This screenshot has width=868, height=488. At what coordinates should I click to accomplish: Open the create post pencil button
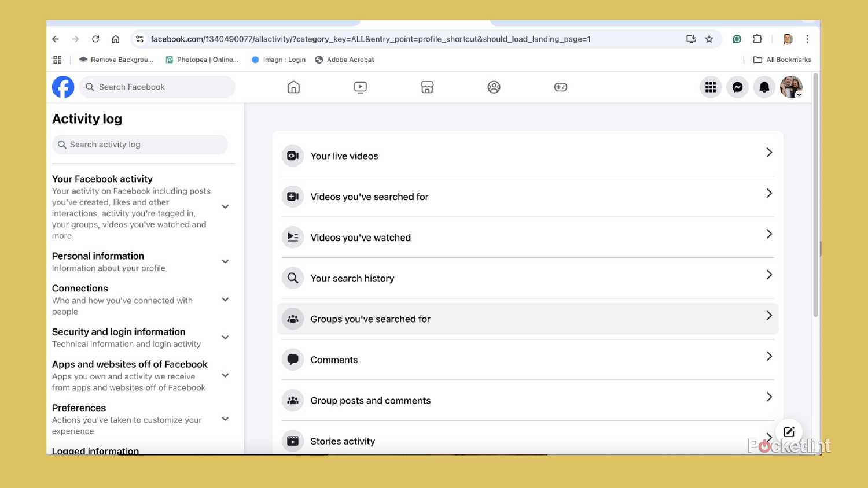coord(789,431)
